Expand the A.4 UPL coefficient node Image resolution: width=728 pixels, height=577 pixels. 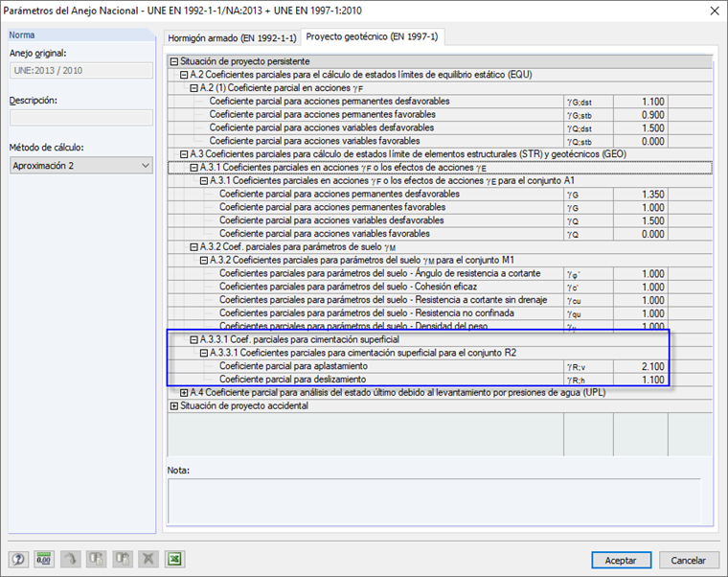pyautogui.click(x=184, y=393)
